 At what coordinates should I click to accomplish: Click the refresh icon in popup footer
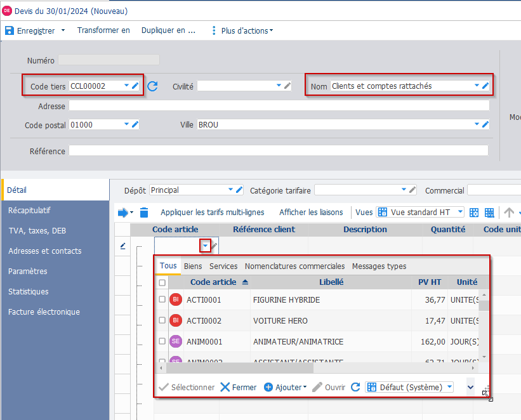click(x=355, y=387)
